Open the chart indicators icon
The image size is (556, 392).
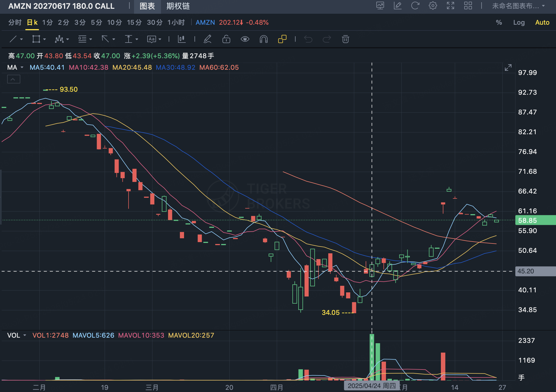(182, 39)
